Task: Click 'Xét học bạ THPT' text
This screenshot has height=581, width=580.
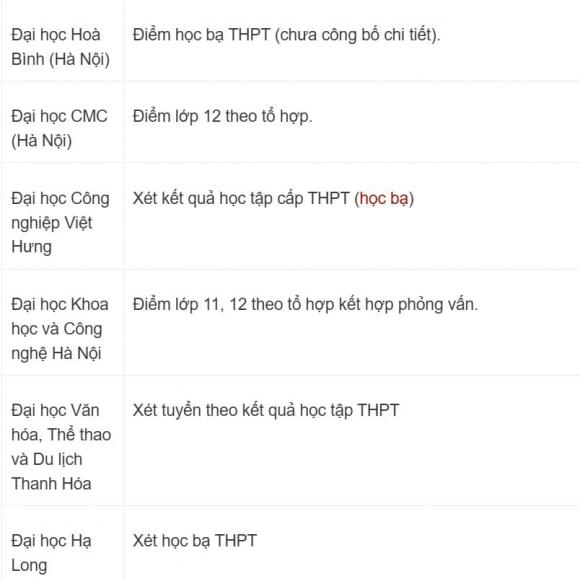Action: [195, 541]
